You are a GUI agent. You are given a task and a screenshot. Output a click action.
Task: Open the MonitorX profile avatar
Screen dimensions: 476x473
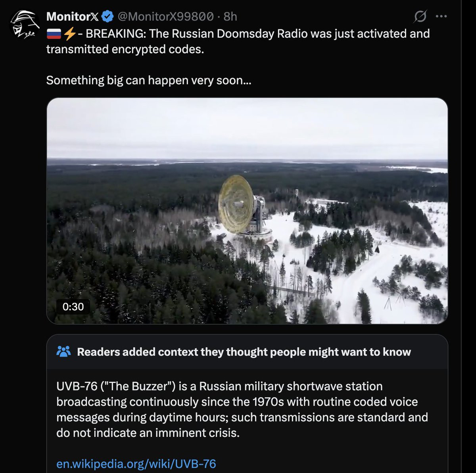point(25,25)
